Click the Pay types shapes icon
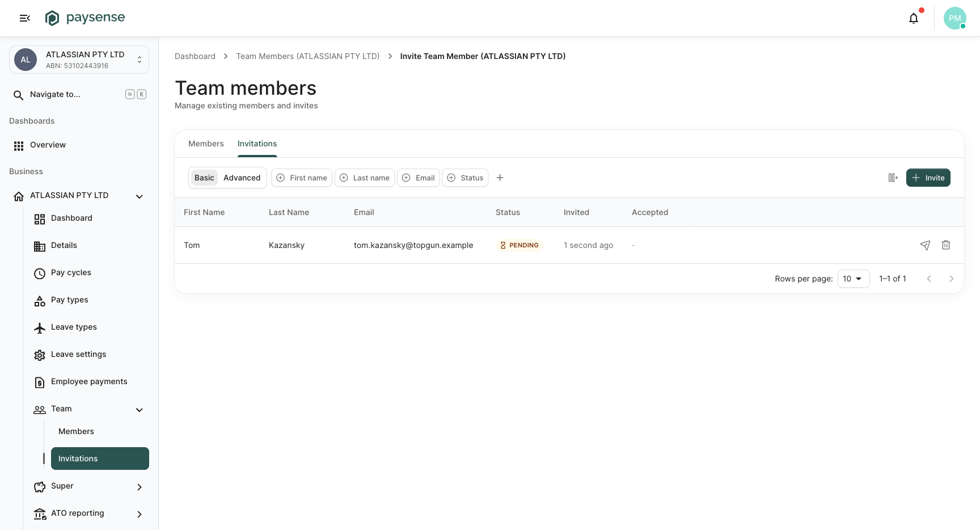 (x=40, y=301)
